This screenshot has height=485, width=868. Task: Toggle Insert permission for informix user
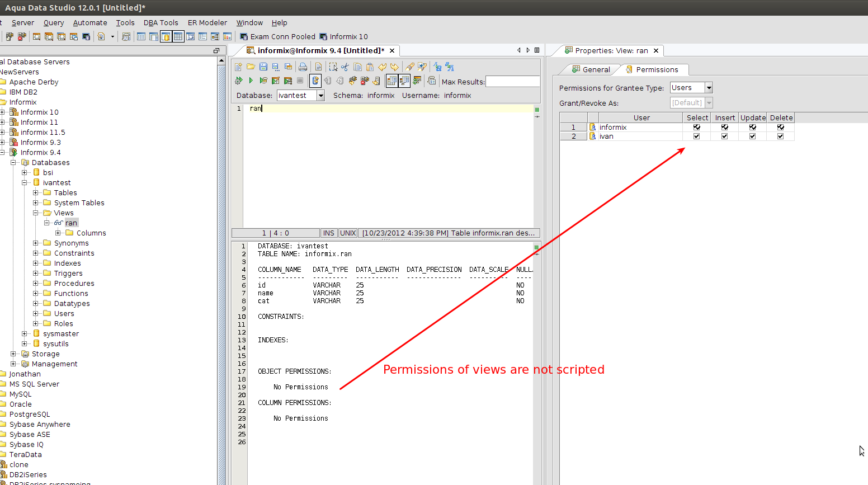pyautogui.click(x=725, y=127)
